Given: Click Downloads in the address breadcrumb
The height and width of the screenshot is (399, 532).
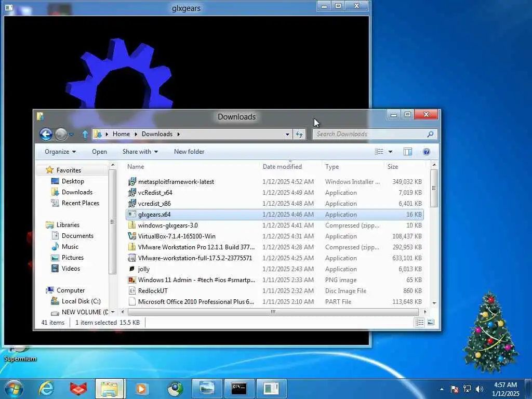Looking at the screenshot, I should pyautogui.click(x=157, y=134).
